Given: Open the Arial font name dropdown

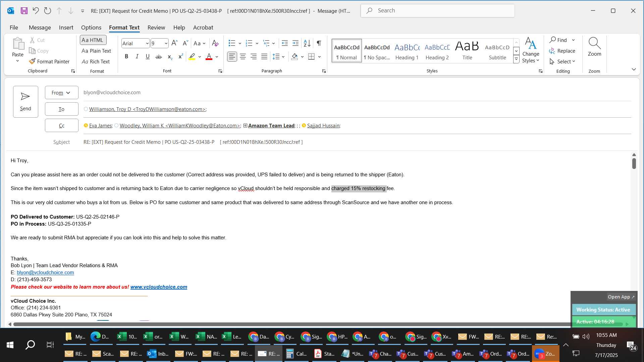Looking at the screenshot, I should click(x=147, y=43).
